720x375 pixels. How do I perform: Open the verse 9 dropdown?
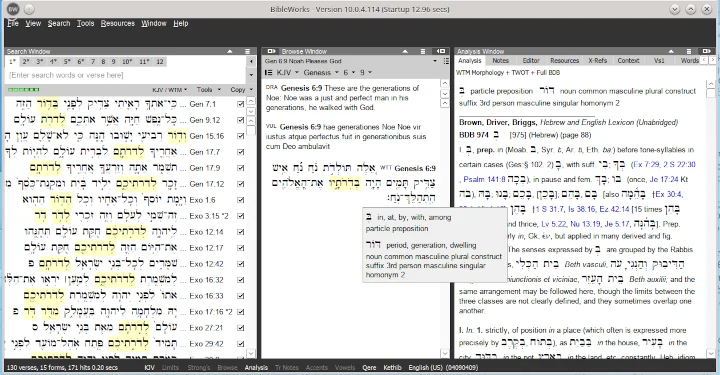366,73
